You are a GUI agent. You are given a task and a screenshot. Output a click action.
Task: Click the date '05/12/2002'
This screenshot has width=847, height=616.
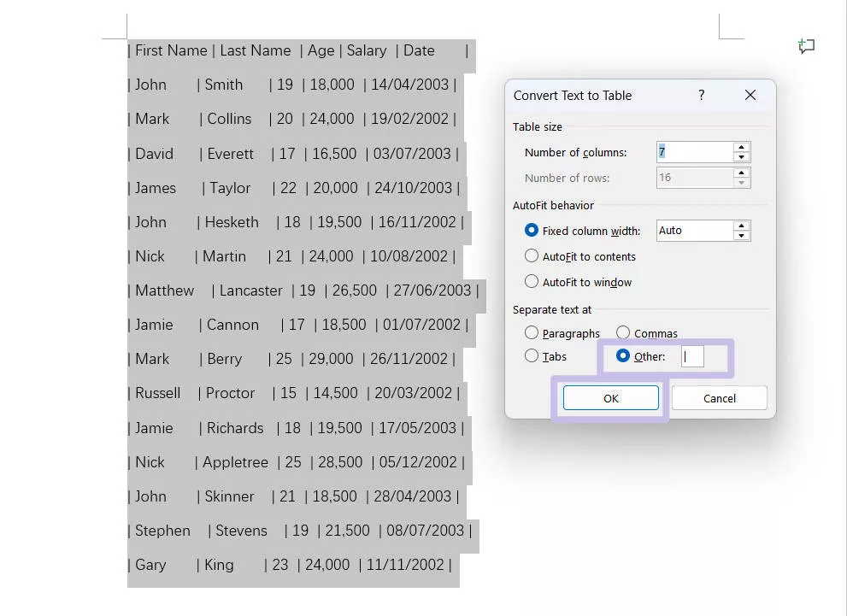tap(418, 463)
